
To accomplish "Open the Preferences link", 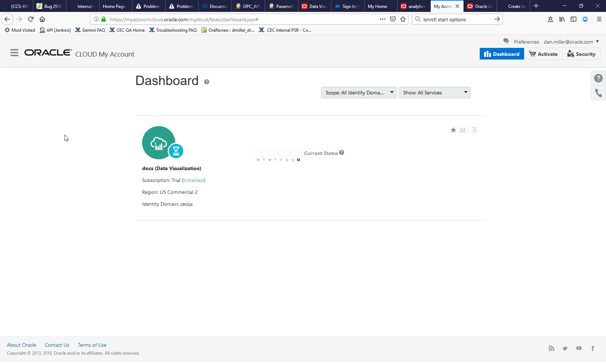I will point(527,42).
